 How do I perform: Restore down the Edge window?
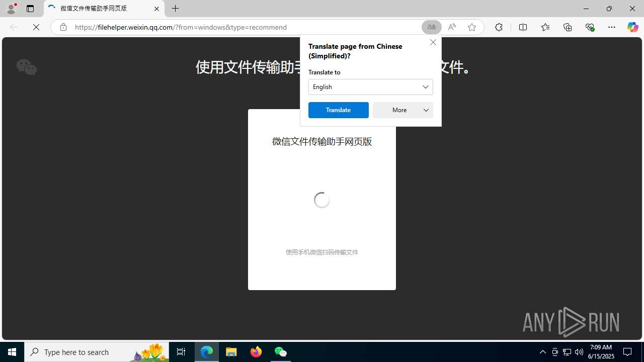pos(609,9)
